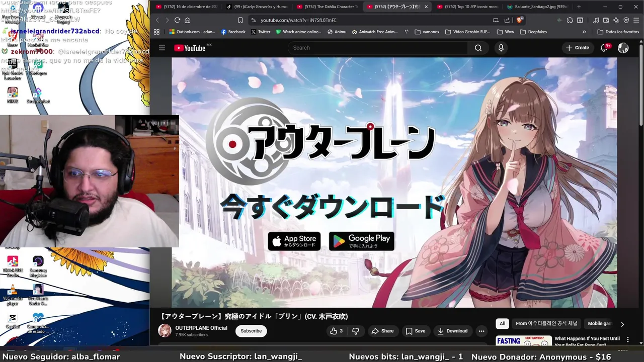Switch to 16 de diciembre tab
Viewport: 644px width, 362px height.
(186, 7)
